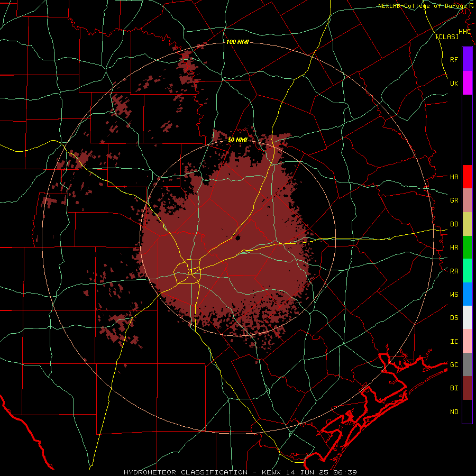Click the HR legend label

coord(454,248)
